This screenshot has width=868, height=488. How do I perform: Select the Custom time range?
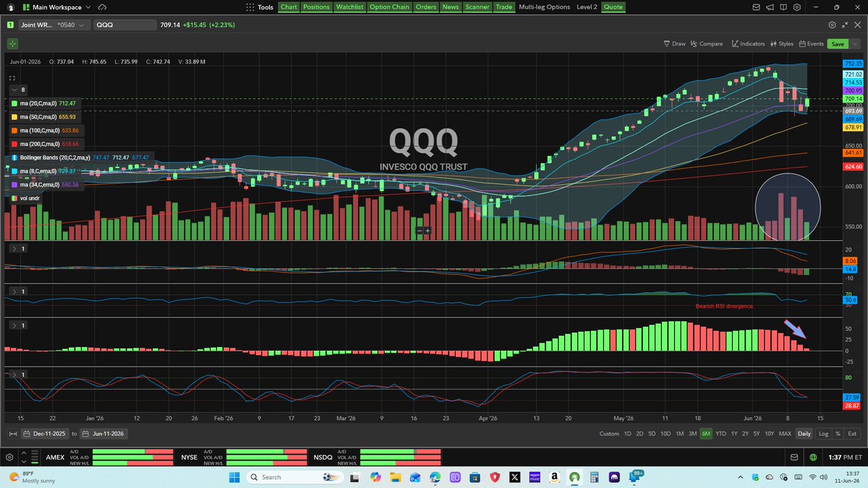pyautogui.click(x=609, y=434)
